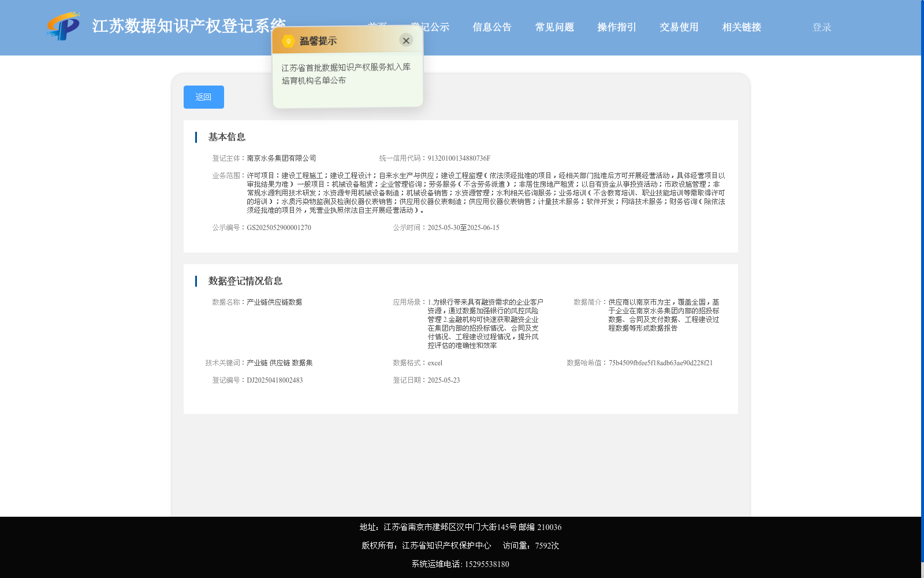
Task: Click the 登录 link at top right
Action: pos(821,27)
